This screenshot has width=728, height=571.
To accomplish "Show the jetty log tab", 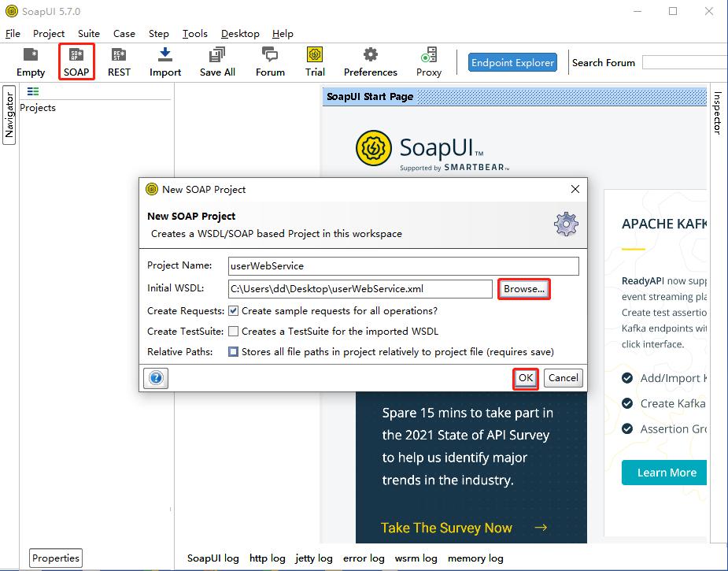I will click(x=314, y=558).
